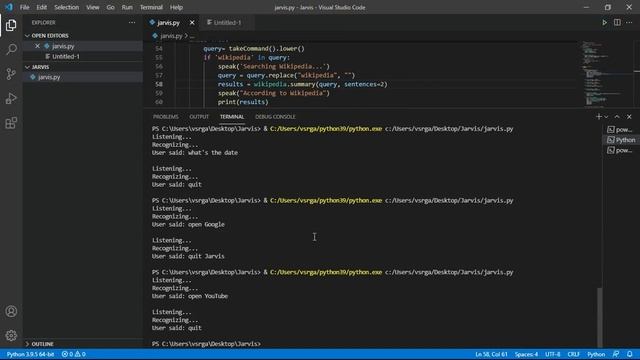Click python.exe path in last command
The image size is (640, 360).
click(x=326, y=272)
